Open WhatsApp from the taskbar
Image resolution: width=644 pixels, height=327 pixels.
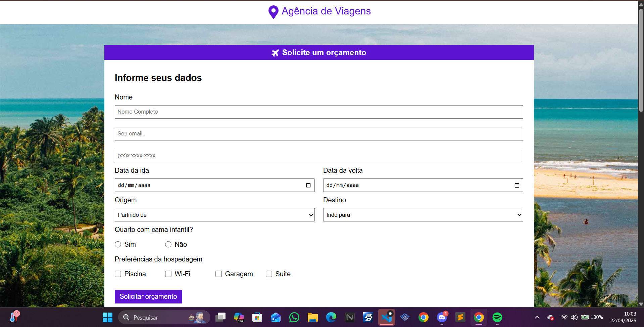294,317
